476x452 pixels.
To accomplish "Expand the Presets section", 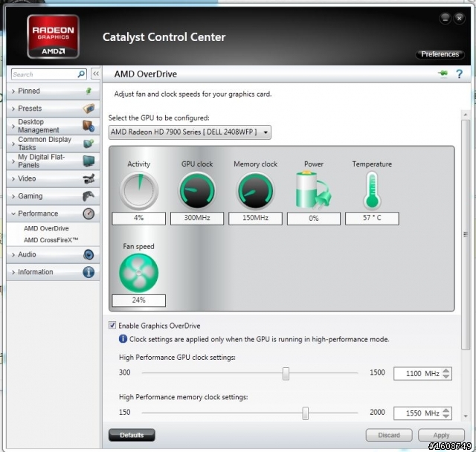I will tap(53, 109).
